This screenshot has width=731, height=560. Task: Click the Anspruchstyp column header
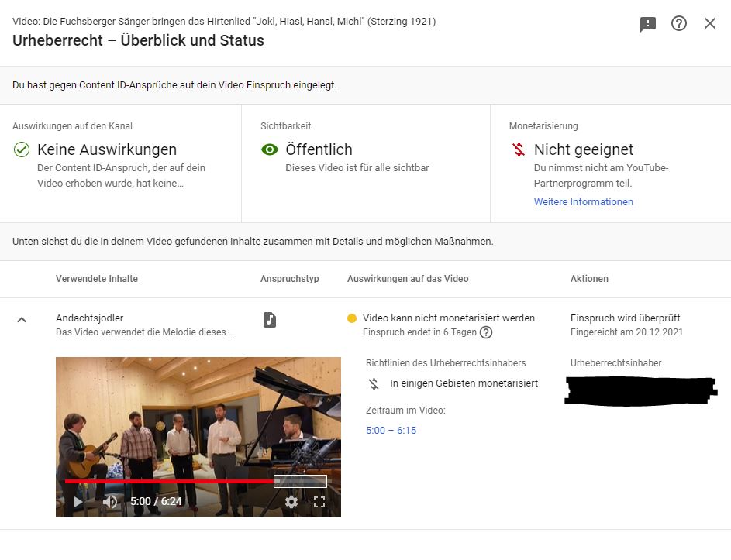(289, 279)
